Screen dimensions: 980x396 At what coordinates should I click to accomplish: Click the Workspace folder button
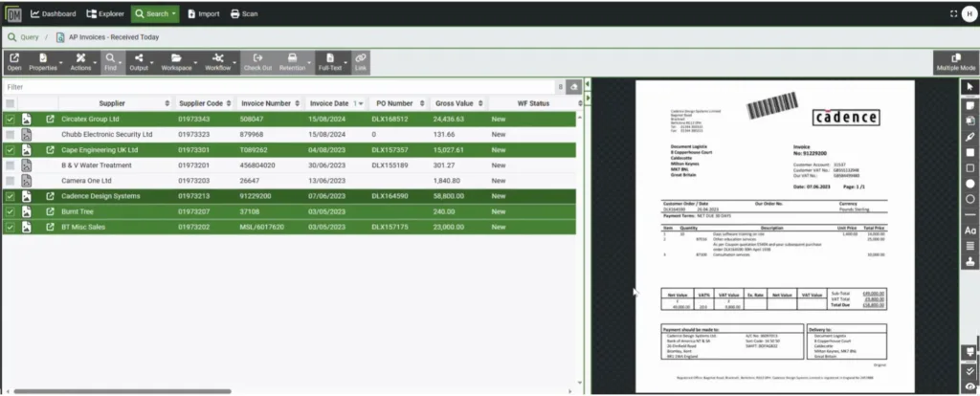[x=176, y=62]
